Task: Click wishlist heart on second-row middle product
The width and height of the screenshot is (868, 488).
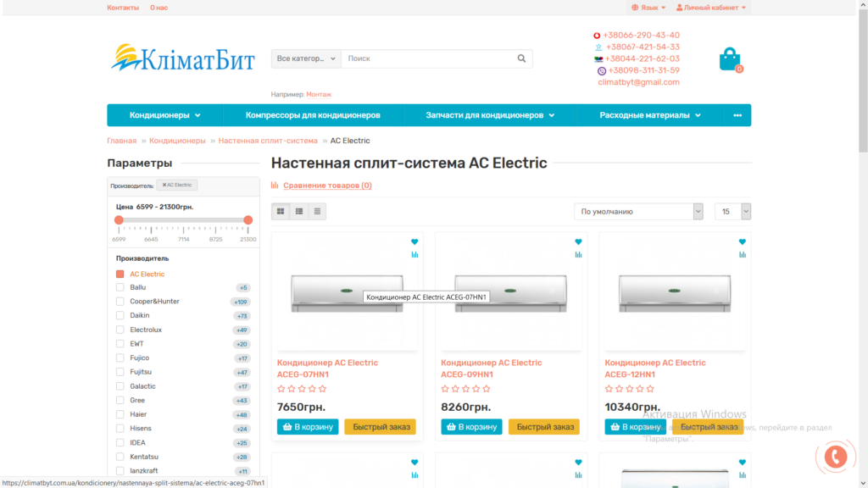Action: click(578, 463)
